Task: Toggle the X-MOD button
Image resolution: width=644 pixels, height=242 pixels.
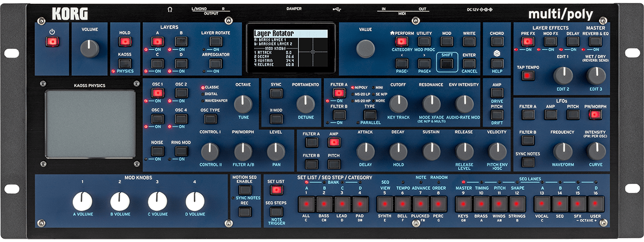Action: tap(276, 118)
